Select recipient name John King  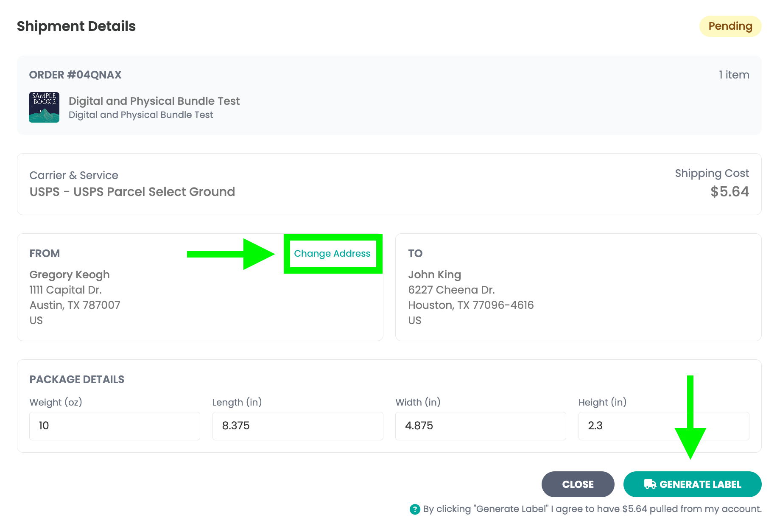click(x=434, y=275)
